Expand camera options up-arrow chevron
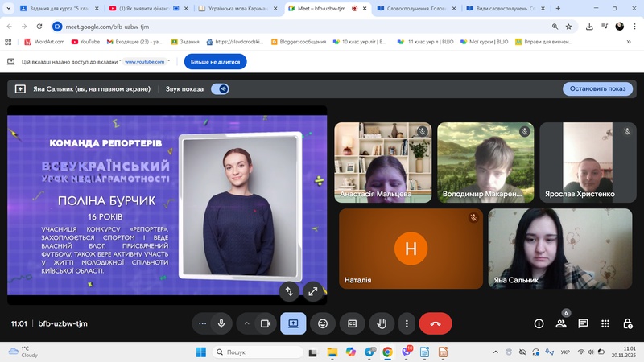 [x=246, y=323]
